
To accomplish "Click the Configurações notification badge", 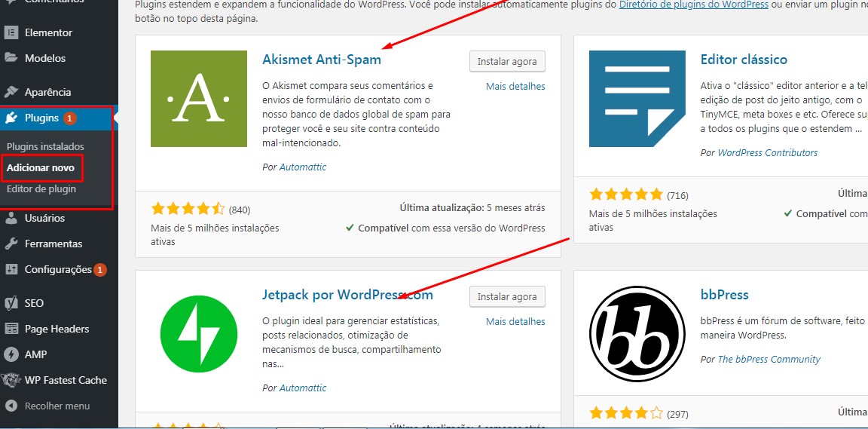I will tap(99, 270).
